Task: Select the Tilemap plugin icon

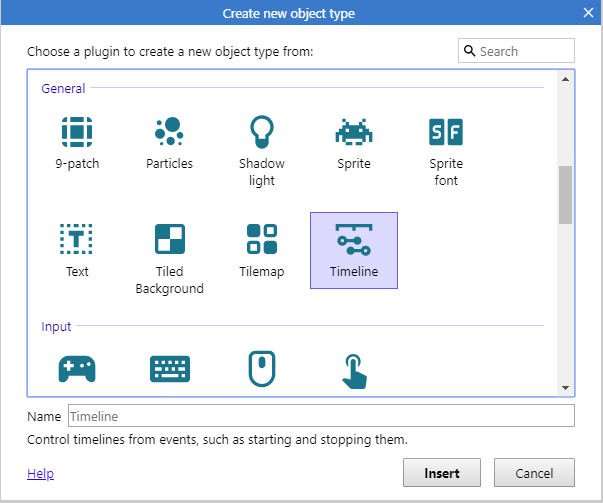Action: click(x=262, y=240)
